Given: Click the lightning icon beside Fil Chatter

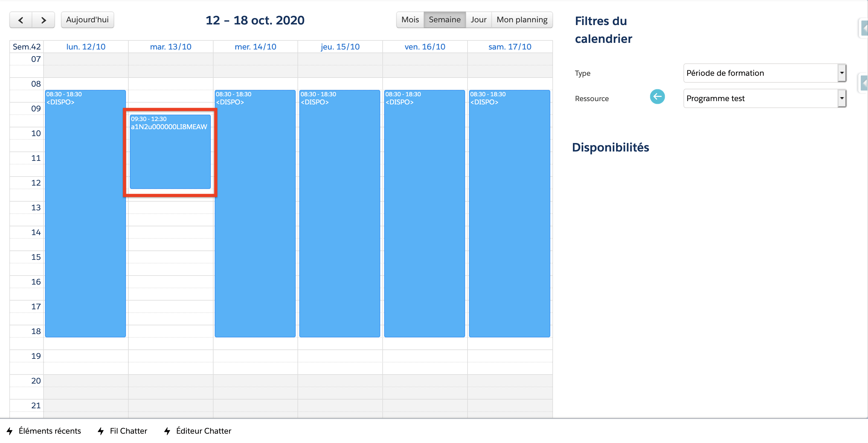Looking at the screenshot, I should click(100, 431).
